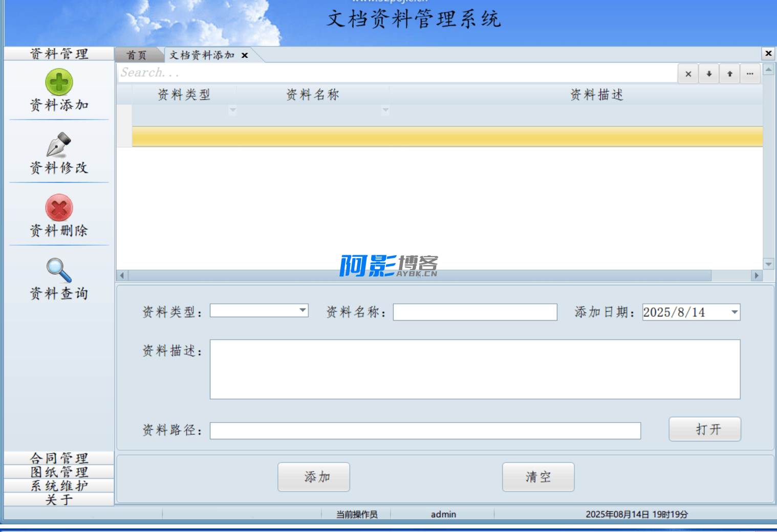Open 资料修改 via the pen icon
The height and width of the screenshot is (532, 777).
[x=59, y=145]
